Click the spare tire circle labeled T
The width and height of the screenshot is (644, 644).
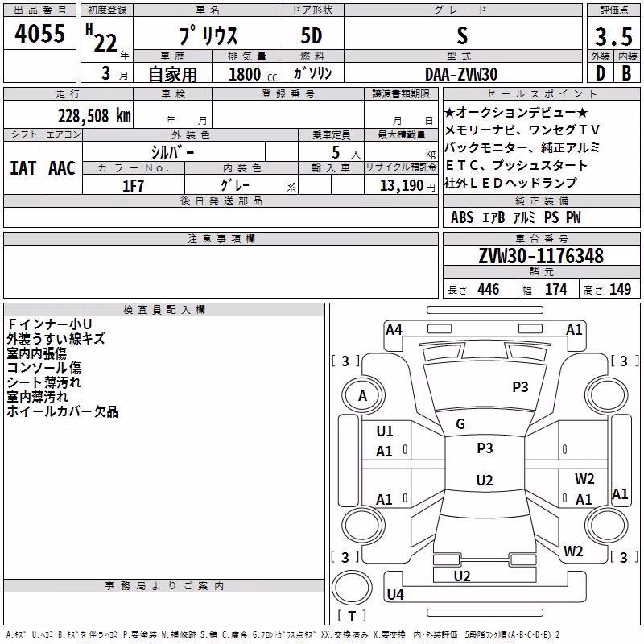click(x=352, y=588)
